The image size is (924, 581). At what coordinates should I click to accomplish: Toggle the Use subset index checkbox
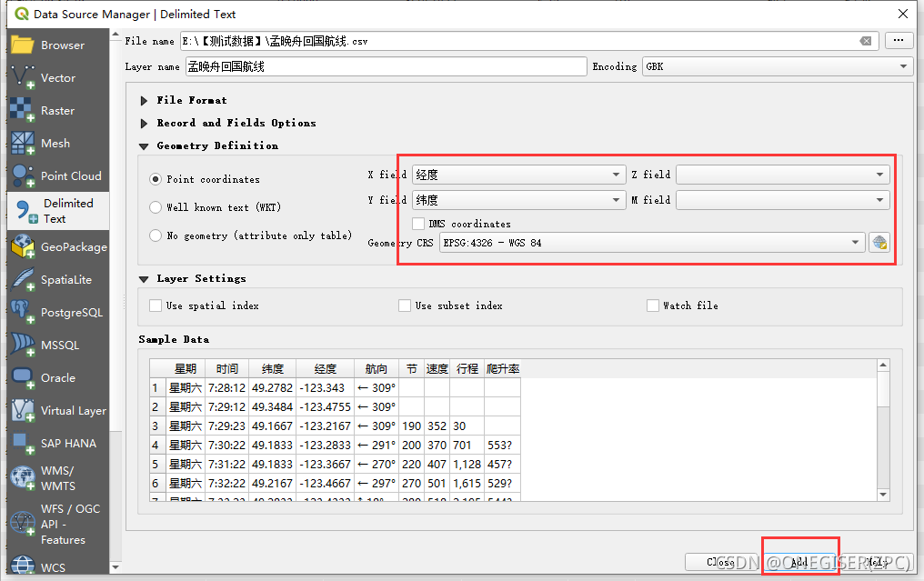pos(404,306)
